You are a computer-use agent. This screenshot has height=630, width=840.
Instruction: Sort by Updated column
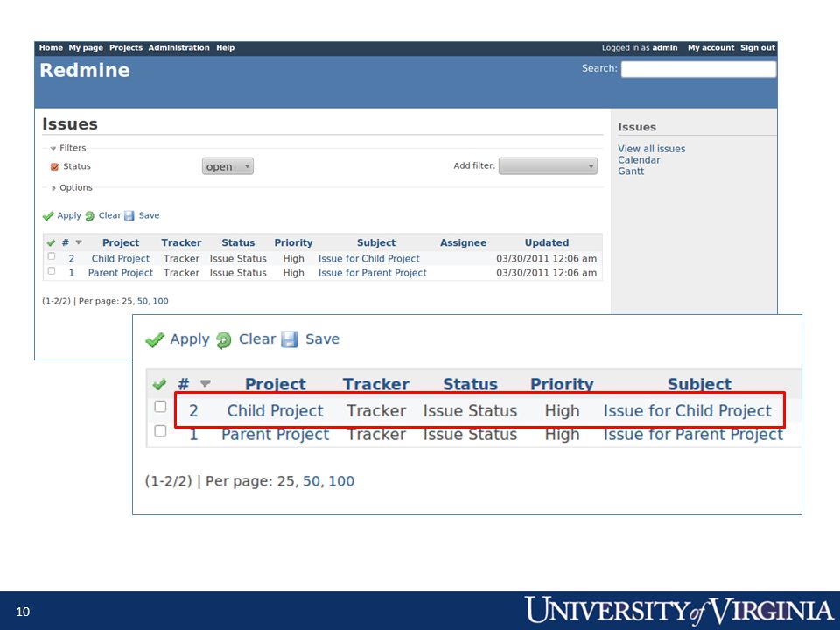pos(546,242)
